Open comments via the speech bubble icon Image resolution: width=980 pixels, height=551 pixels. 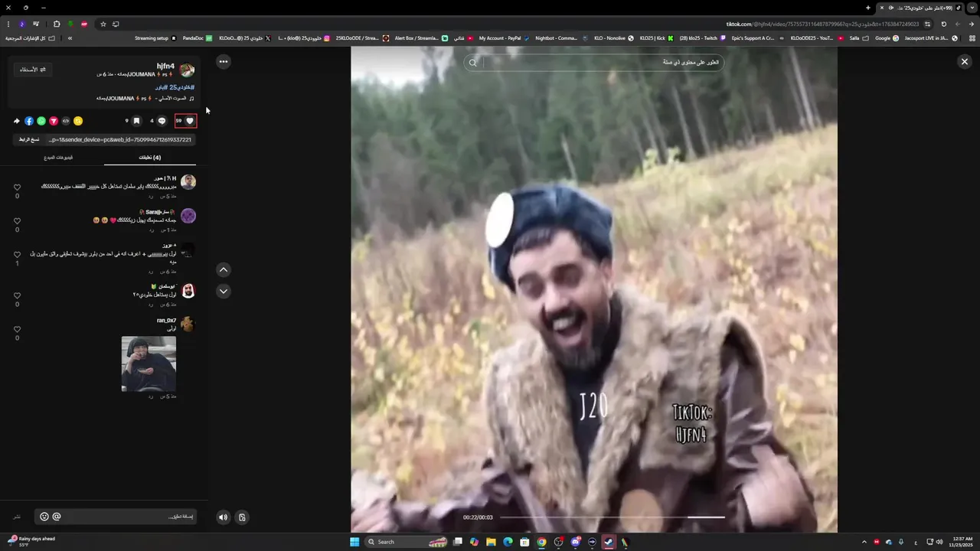(162, 121)
